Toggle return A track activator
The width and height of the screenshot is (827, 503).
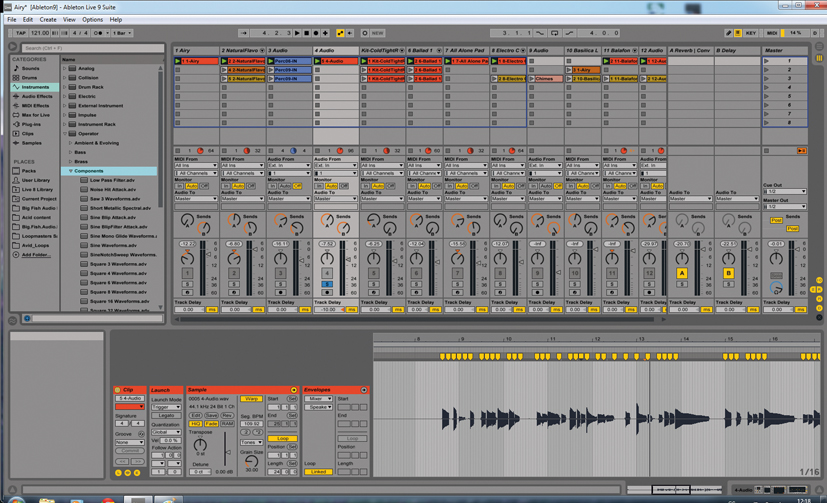pos(681,273)
